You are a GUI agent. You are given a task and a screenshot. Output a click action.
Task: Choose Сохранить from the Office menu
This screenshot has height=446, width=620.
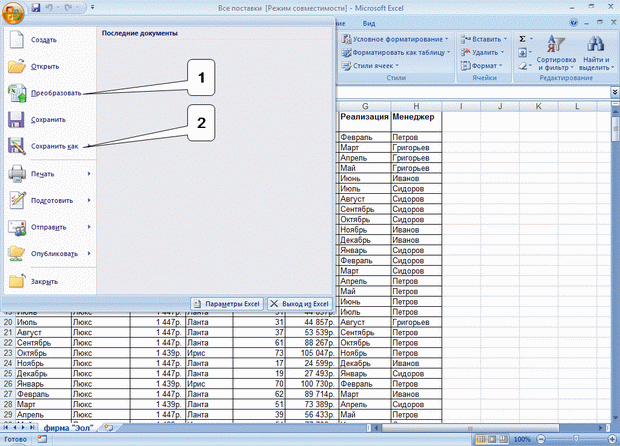pos(50,119)
